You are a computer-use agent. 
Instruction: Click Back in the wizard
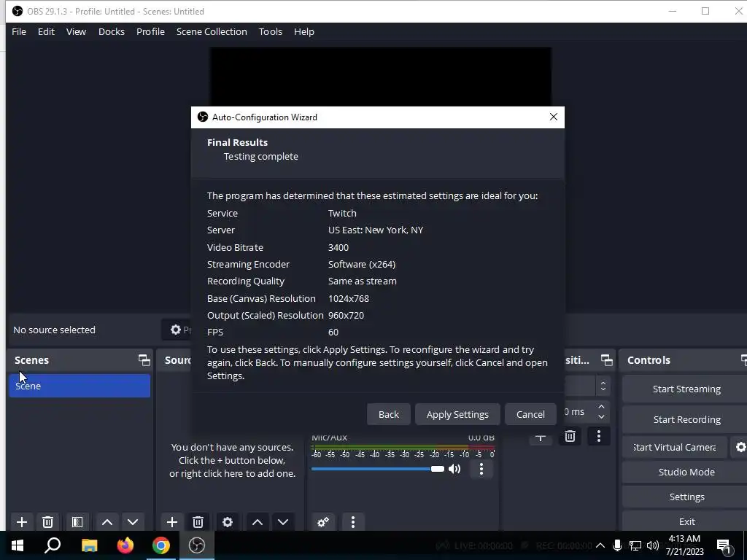coord(389,414)
